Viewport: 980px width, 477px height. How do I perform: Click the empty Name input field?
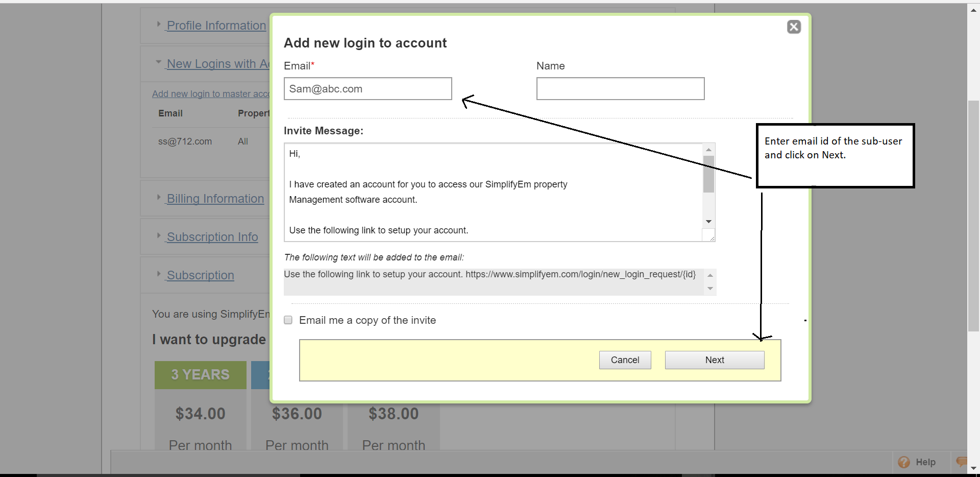point(620,88)
